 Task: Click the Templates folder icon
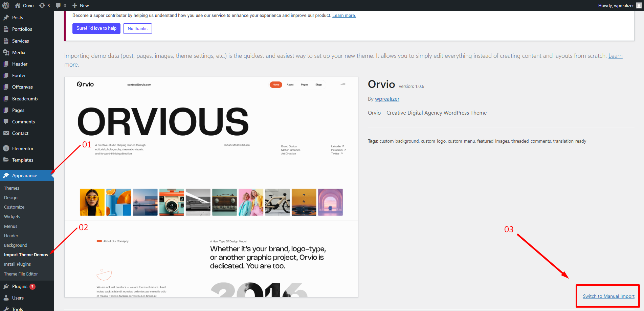[6, 160]
